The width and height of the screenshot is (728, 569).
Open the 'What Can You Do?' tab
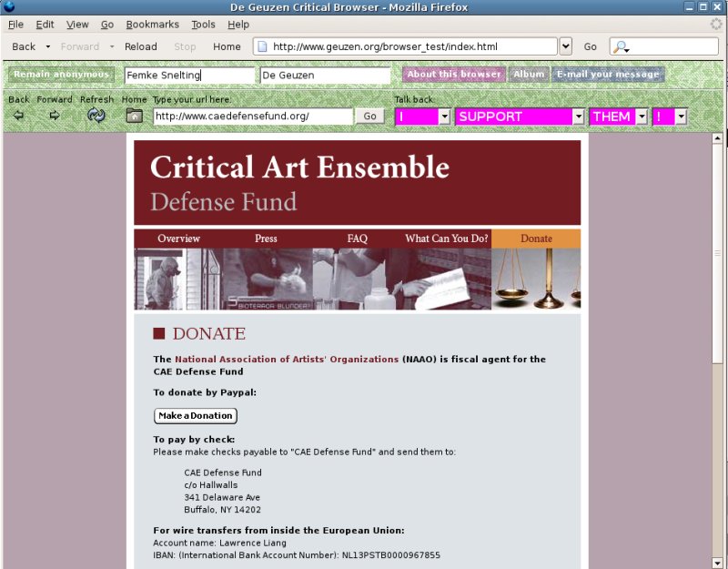point(447,239)
